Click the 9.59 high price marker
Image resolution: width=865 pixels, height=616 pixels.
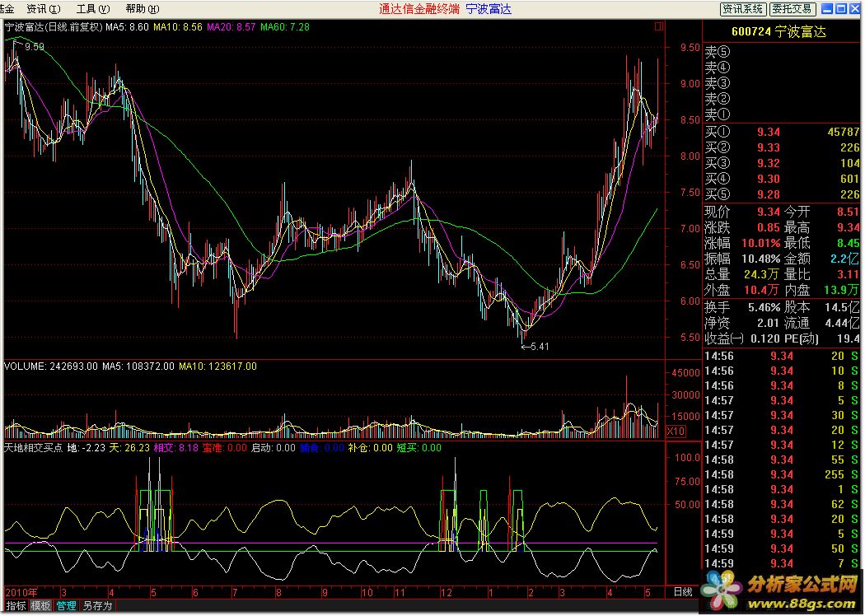(35, 47)
